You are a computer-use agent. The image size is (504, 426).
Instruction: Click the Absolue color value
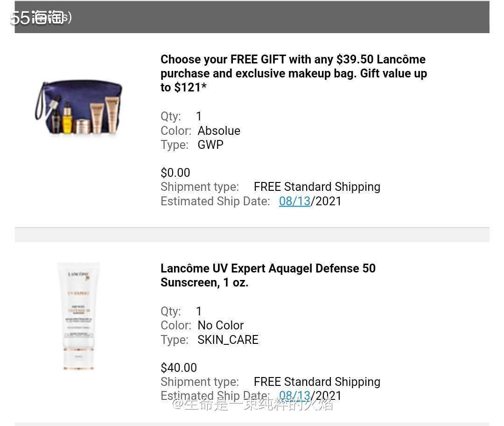pyautogui.click(x=219, y=131)
